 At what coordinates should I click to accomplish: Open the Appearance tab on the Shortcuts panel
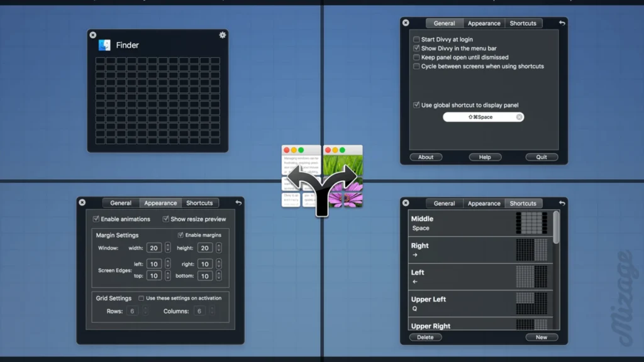pyautogui.click(x=484, y=203)
